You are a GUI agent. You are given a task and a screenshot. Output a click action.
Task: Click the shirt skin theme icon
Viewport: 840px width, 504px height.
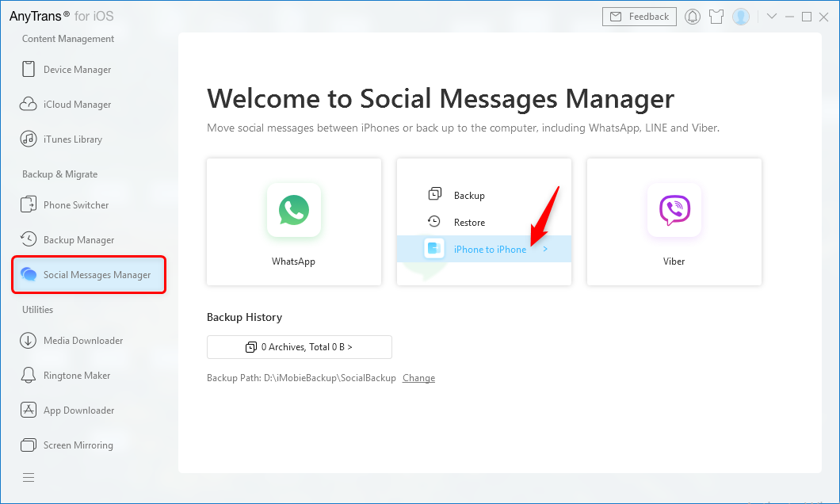tap(716, 17)
